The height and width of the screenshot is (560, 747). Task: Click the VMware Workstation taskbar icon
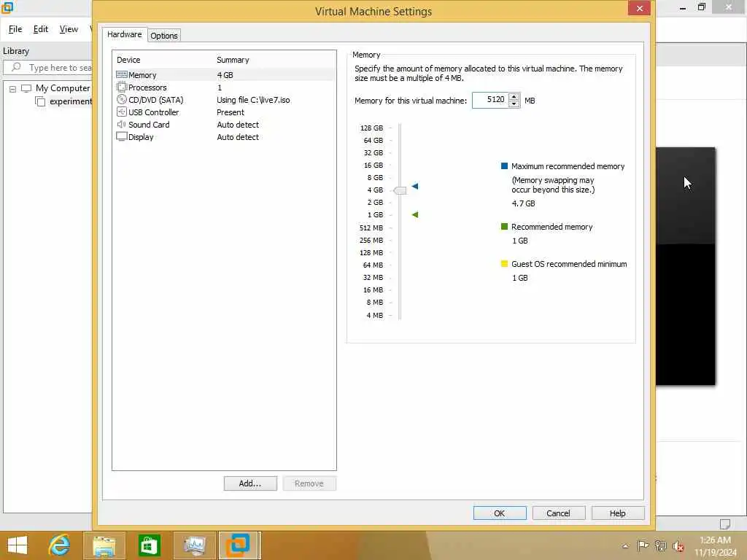(239, 545)
